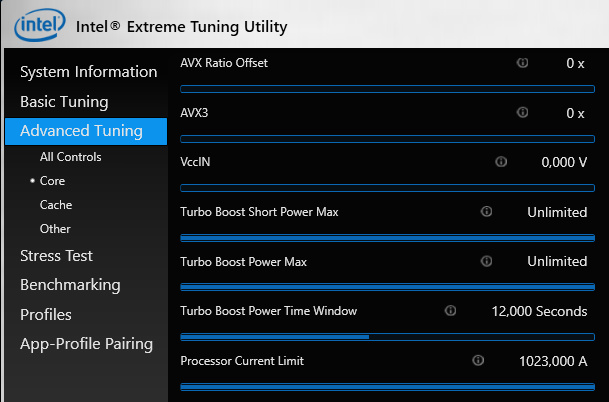Image resolution: width=609 pixels, height=402 pixels.
Task: Go to Basic Tuning
Action: (x=64, y=102)
